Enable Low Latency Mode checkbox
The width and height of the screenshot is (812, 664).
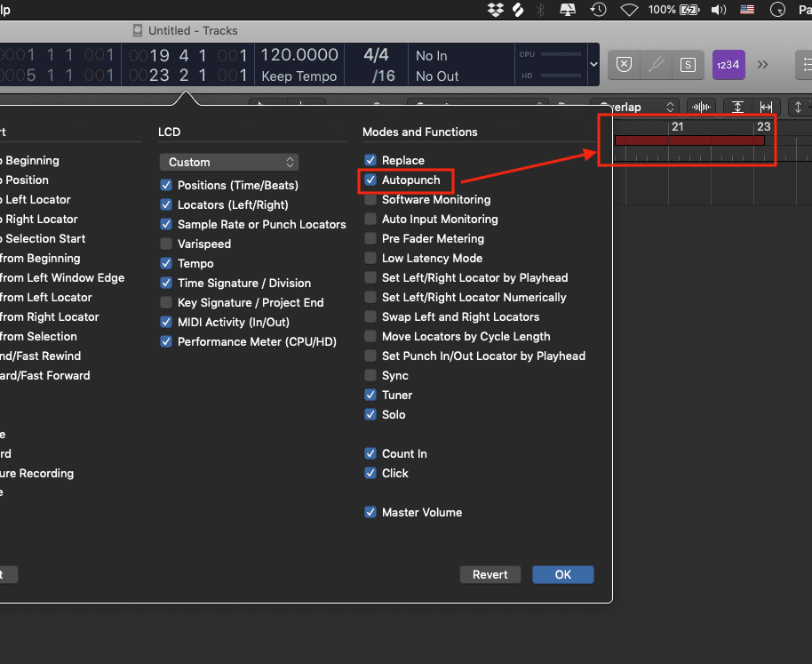[x=370, y=259]
